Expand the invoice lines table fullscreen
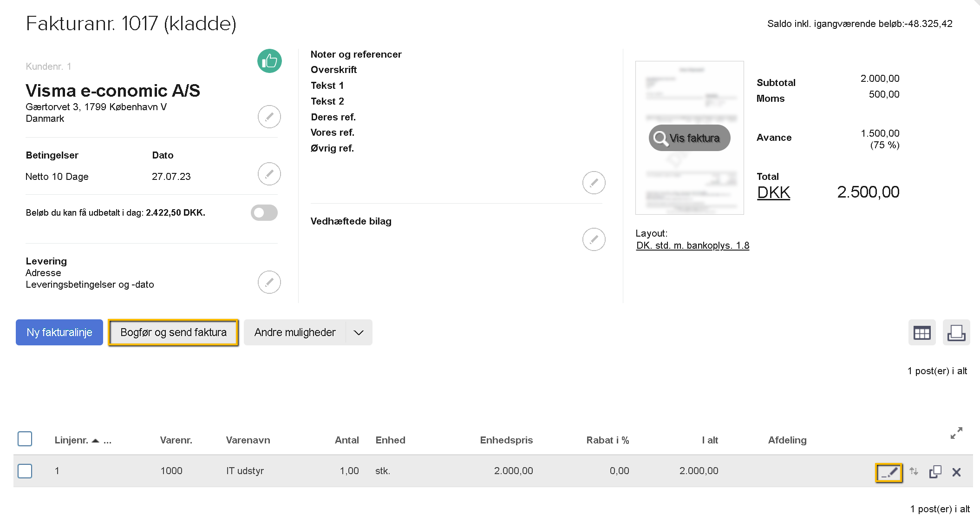This screenshot has height=522, width=980. point(956,433)
